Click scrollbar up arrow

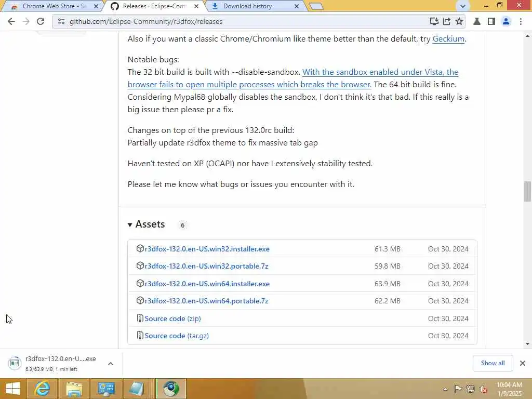(x=527, y=35)
